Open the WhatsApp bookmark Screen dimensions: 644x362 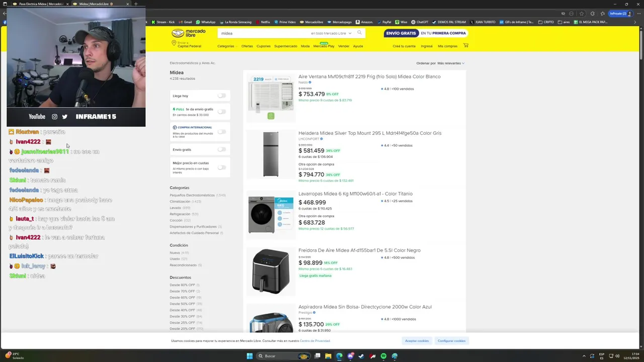(205, 22)
